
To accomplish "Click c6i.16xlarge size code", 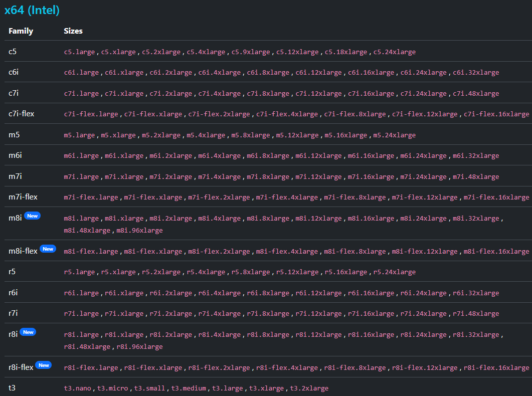I will tap(371, 73).
